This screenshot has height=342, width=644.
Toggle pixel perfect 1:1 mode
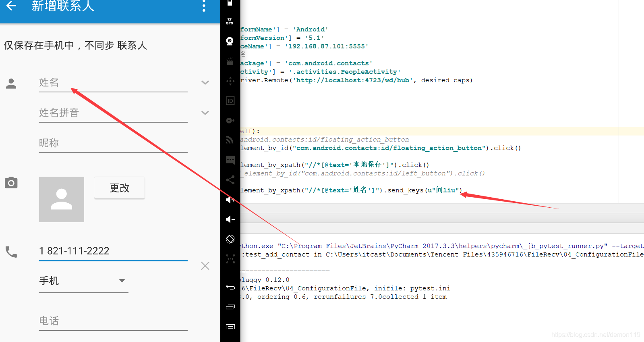(x=230, y=259)
